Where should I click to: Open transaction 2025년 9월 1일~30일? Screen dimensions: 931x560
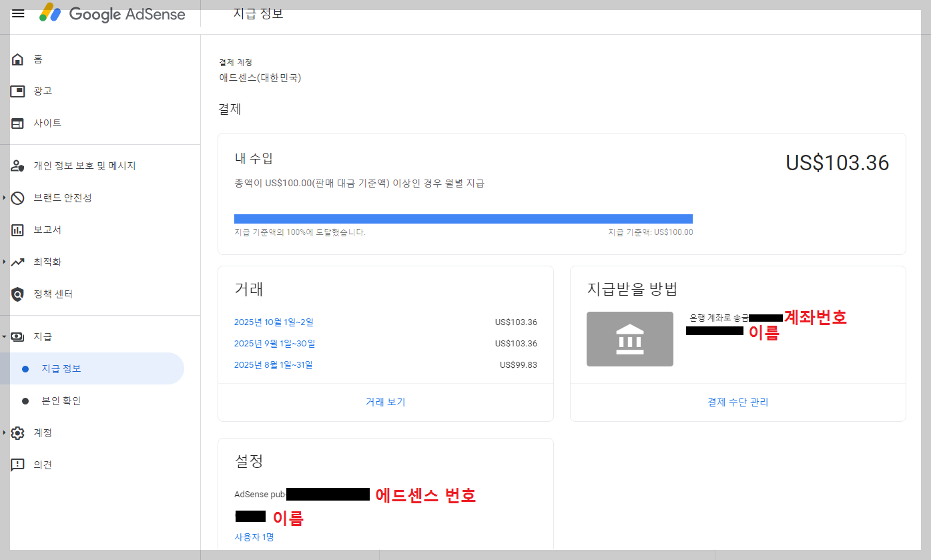coord(274,344)
